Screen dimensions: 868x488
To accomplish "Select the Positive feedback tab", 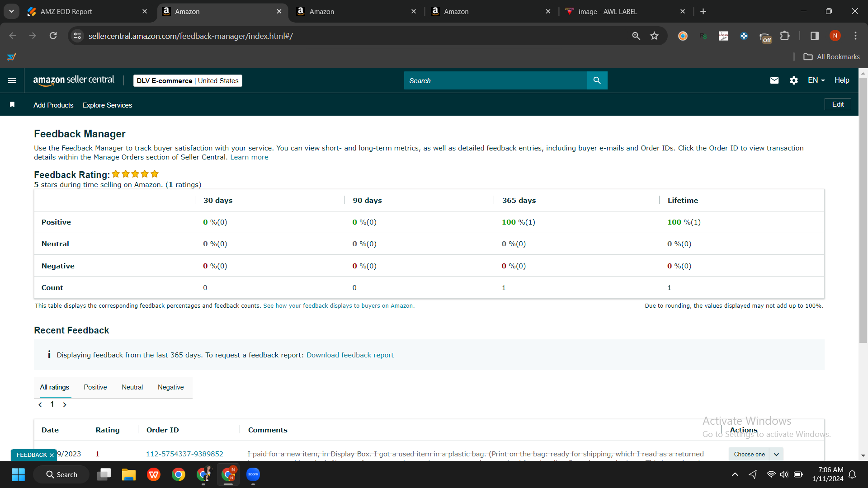I will coord(95,387).
